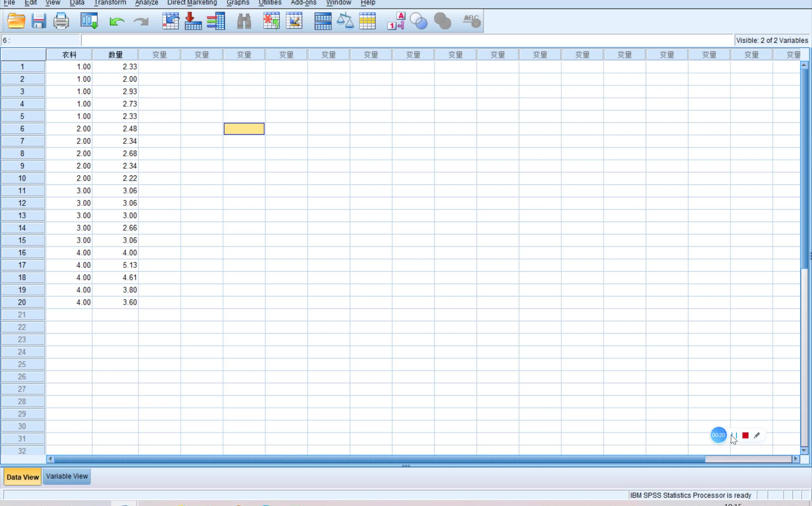The image size is (812, 506).
Task: Click recording timer 00:20 badge
Action: [x=718, y=435]
